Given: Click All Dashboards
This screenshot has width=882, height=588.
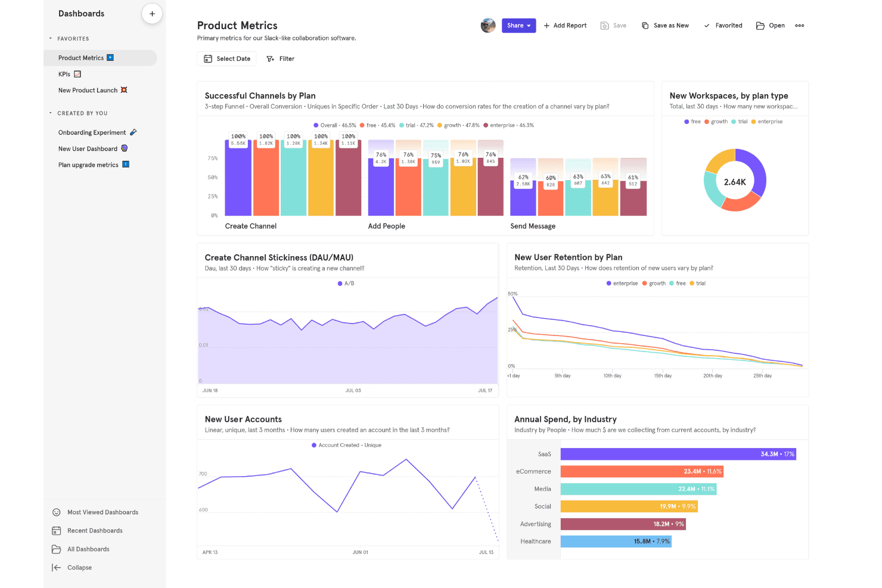Looking at the screenshot, I should pyautogui.click(x=81, y=549).
